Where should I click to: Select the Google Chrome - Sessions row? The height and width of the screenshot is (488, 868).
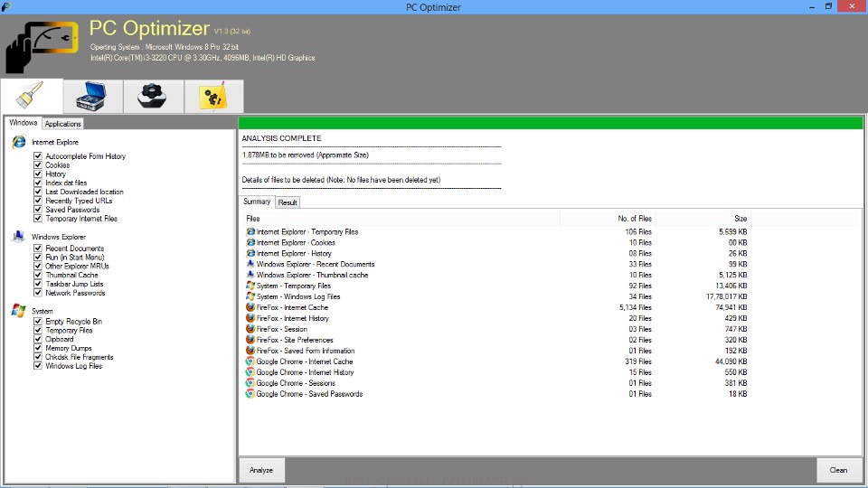point(496,383)
